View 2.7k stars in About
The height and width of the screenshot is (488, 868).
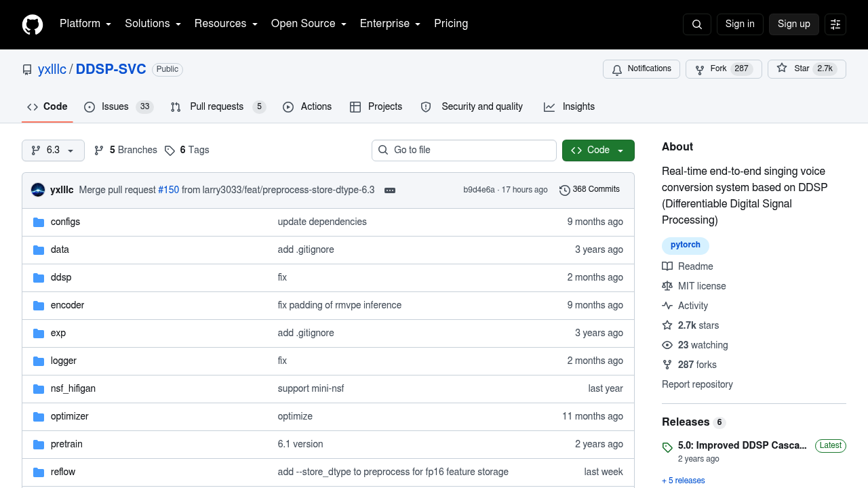point(690,325)
